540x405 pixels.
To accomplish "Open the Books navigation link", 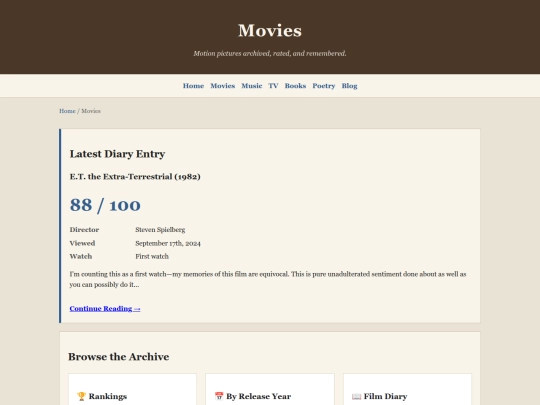I will click(x=295, y=86).
